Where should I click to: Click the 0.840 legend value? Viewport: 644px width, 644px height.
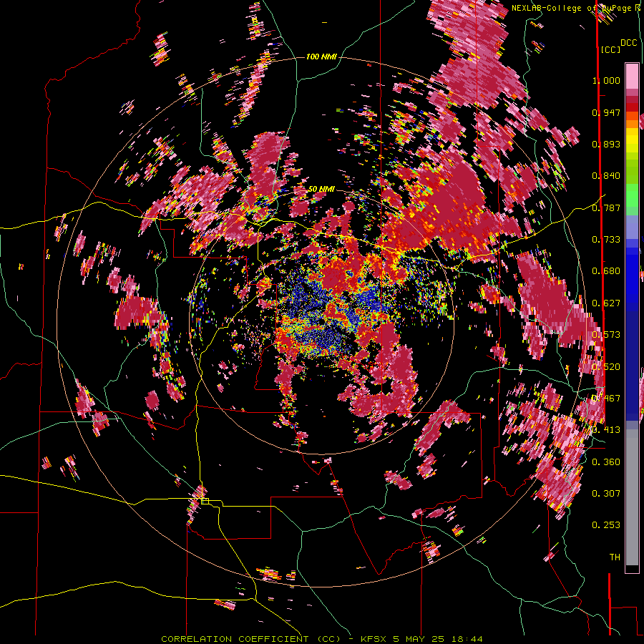(606, 176)
